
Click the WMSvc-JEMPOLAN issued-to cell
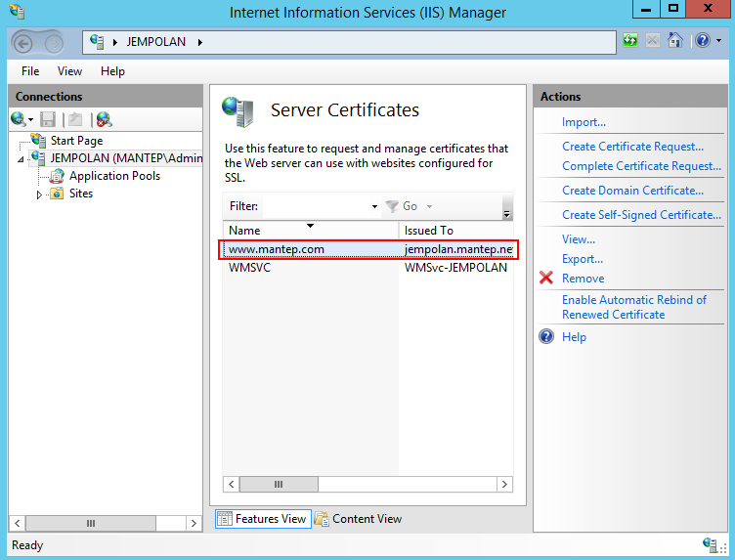tap(455, 268)
